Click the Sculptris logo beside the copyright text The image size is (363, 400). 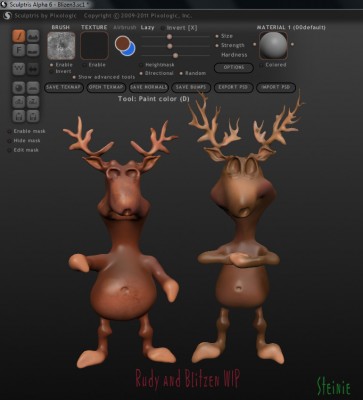tap(8, 16)
